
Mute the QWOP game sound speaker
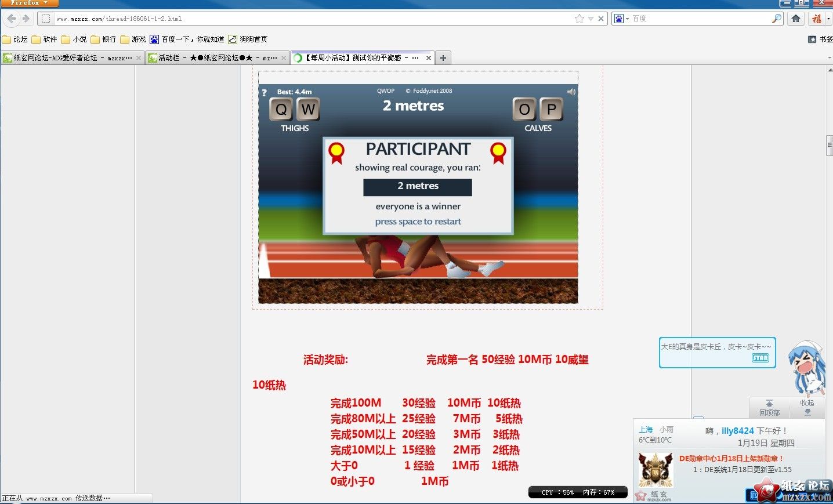[x=571, y=92]
